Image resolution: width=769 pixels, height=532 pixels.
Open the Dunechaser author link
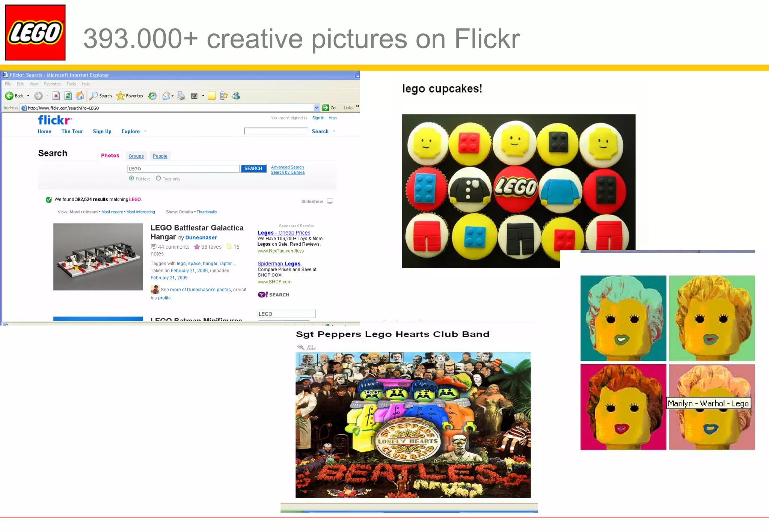click(x=201, y=237)
